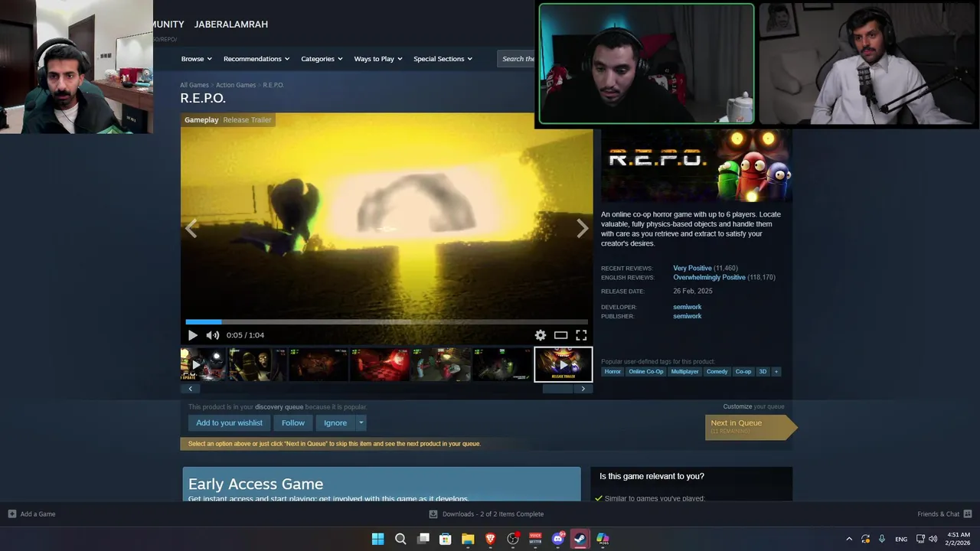Viewport: 980px width, 551px height.
Task: Open File Explorer taskbar icon
Action: [x=468, y=539]
